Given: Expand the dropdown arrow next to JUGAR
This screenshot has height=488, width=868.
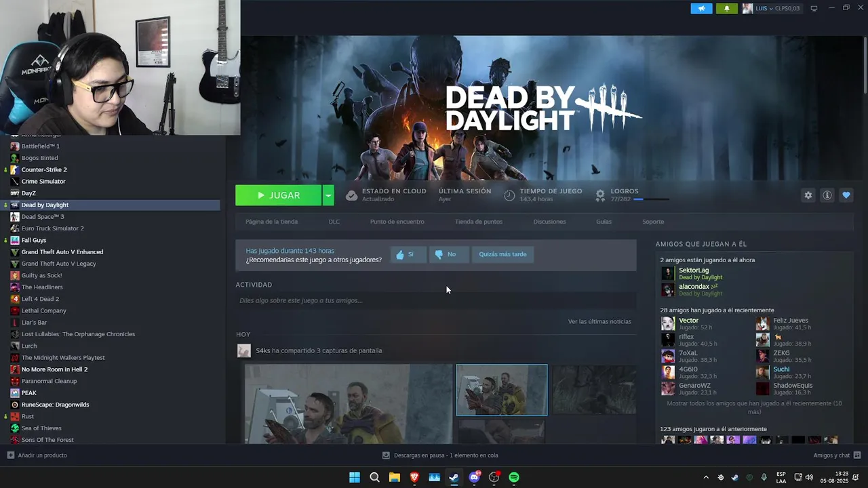Looking at the screenshot, I should [x=328, y=195].
